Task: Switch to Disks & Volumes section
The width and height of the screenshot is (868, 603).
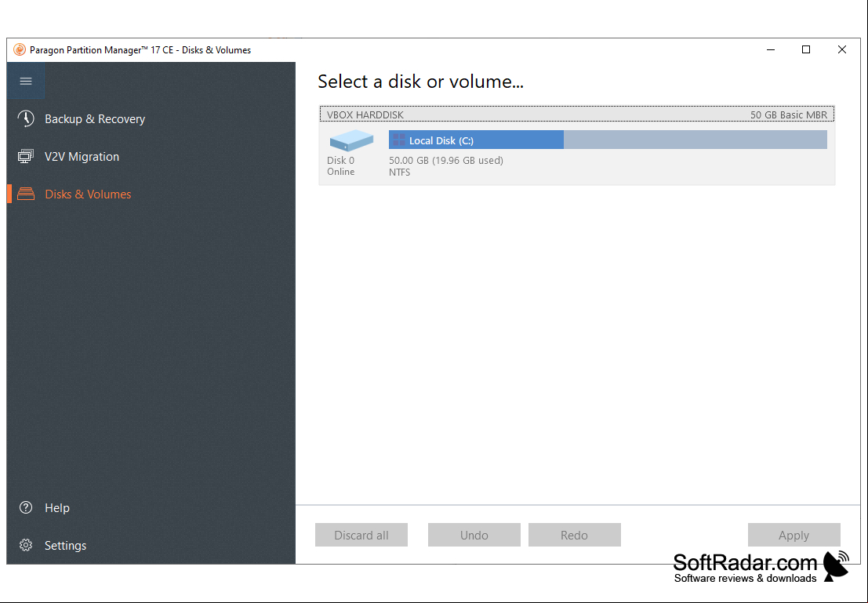Action: click(151, 194)
